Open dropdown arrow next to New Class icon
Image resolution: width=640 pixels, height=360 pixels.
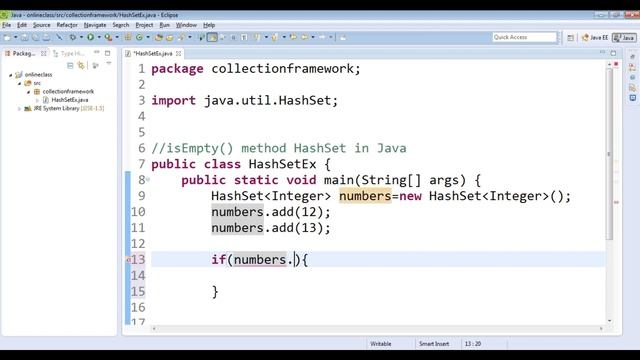point(148,37)
